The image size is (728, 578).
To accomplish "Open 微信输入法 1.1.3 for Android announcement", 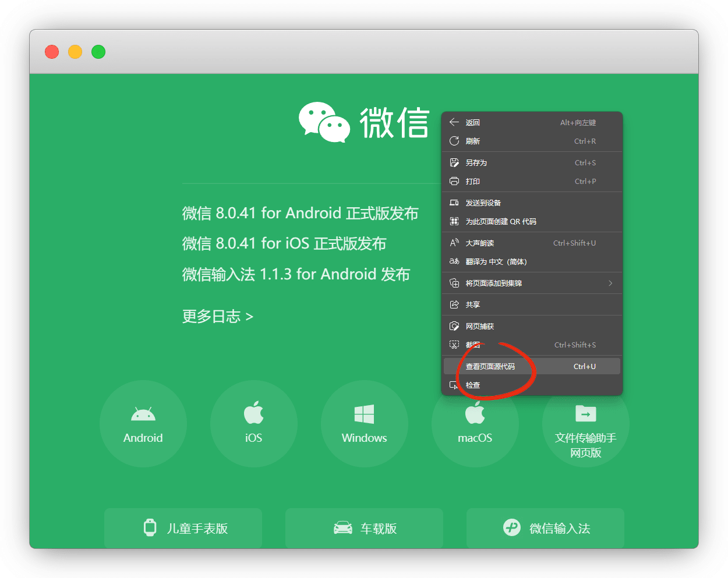I will click(x=296, y=274).
